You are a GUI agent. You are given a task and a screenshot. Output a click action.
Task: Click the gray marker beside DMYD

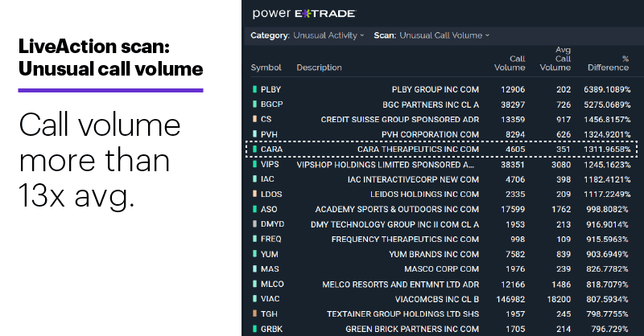click(254, 224)
